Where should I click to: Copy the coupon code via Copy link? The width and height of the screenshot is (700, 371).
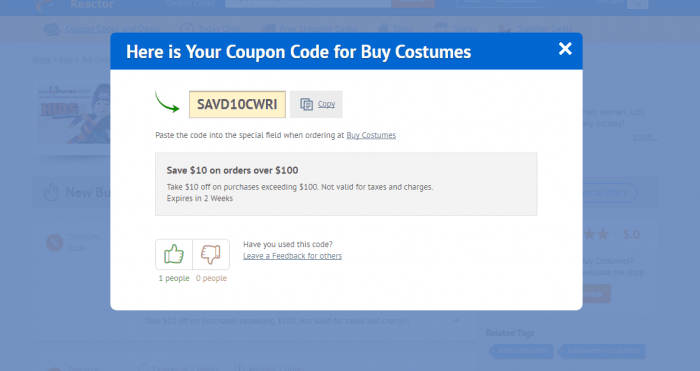click(326, 104)
